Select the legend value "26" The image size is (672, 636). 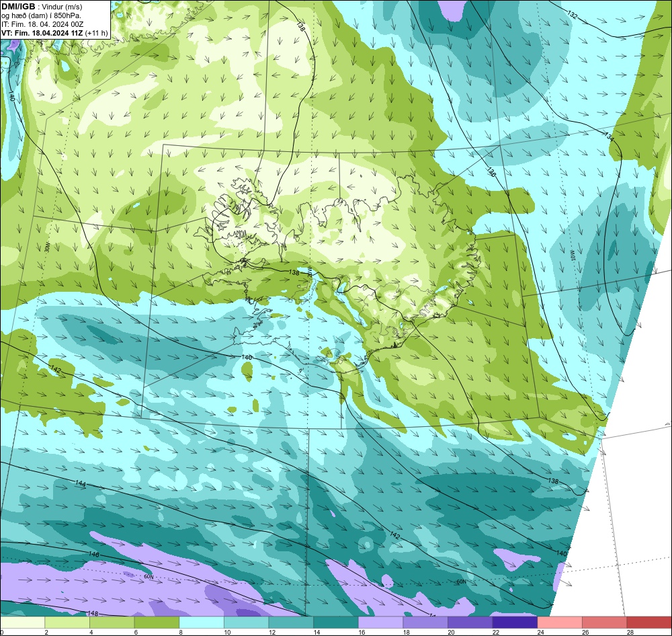(585, 632)
